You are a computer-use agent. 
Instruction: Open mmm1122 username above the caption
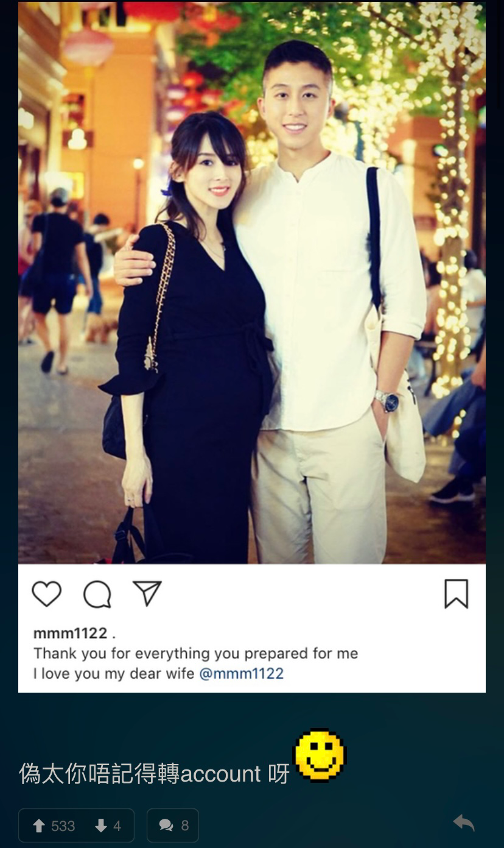click(71, 633)
